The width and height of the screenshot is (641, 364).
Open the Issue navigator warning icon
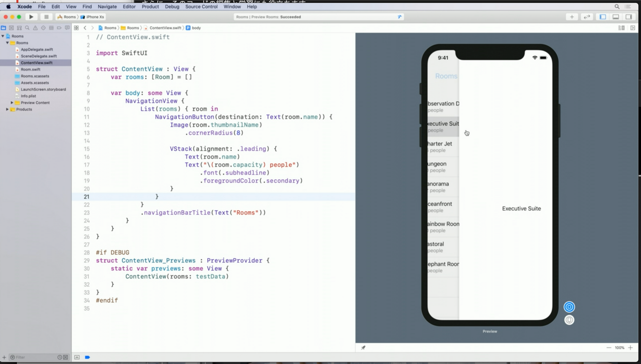pyautogui.click(x=35, y=28)
